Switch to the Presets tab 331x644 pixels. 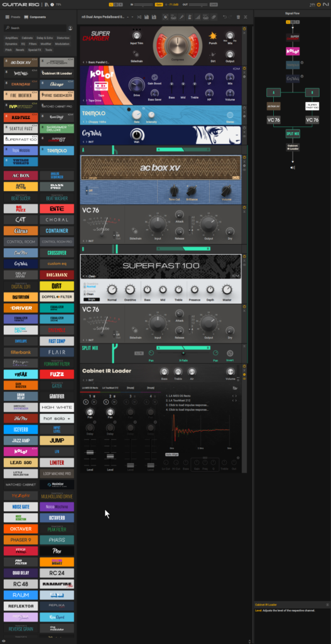(x=13, y=17)
